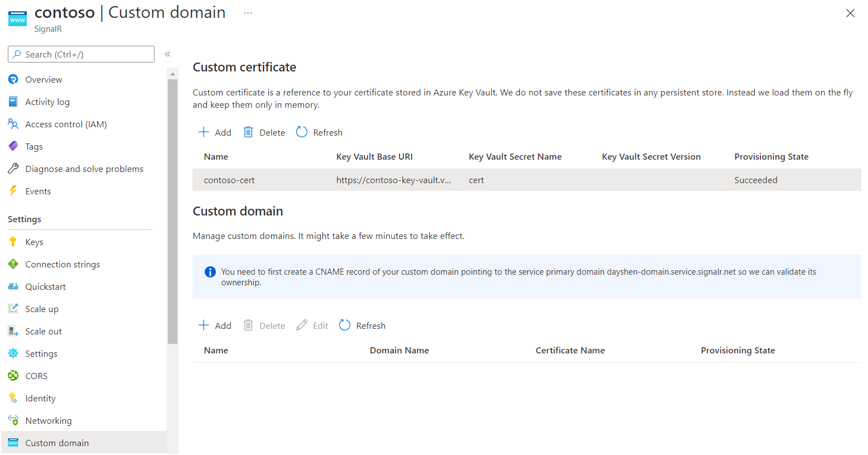This screenshot has width=868, height=455.
Task: Select Connection strings in the sidebar
Action: tap(62, 264)
